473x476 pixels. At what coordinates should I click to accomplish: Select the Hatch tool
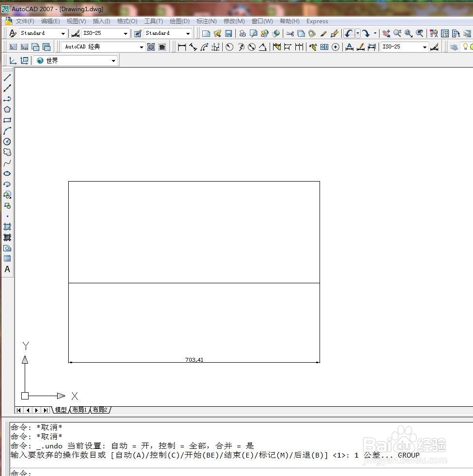point(7,227)
